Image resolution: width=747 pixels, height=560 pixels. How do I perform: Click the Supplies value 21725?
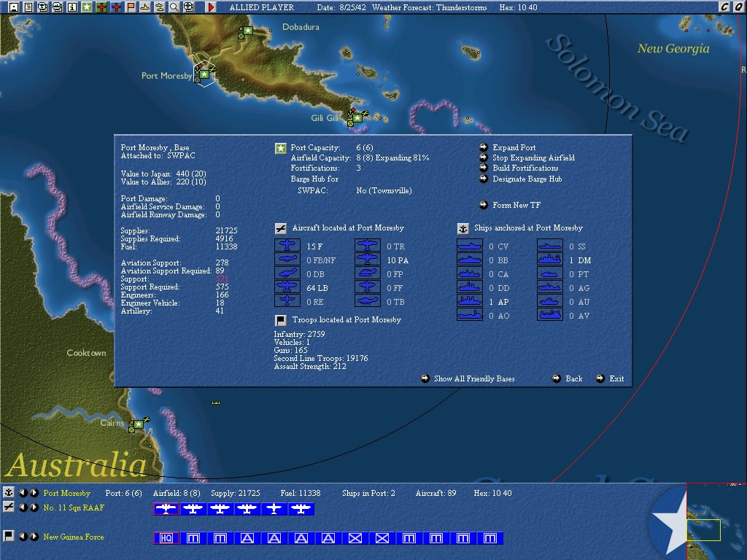[226, 230]
